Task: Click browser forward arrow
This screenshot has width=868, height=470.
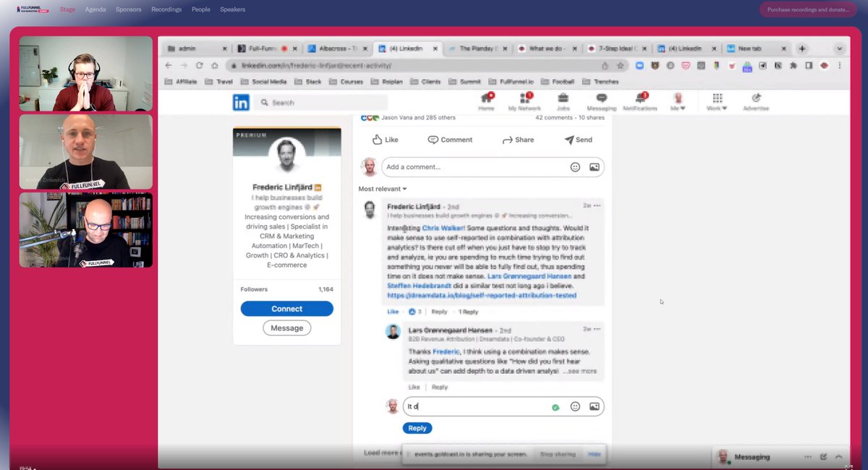Action: (x=184, y=65)
